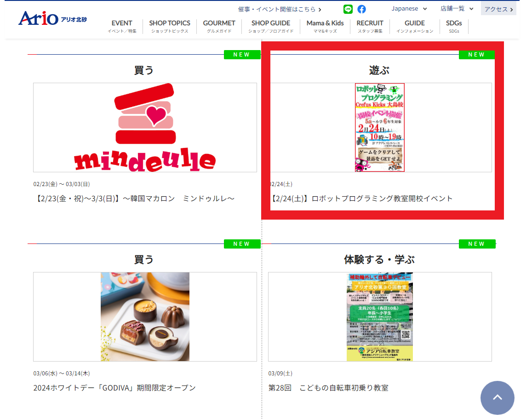Open the アクセス access button
The width and height of the screenshot is (532, 419).
pos(498,9)
